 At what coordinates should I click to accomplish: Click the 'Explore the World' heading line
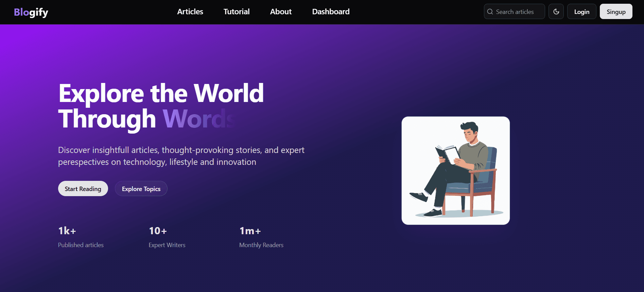[x=161, y=93]
